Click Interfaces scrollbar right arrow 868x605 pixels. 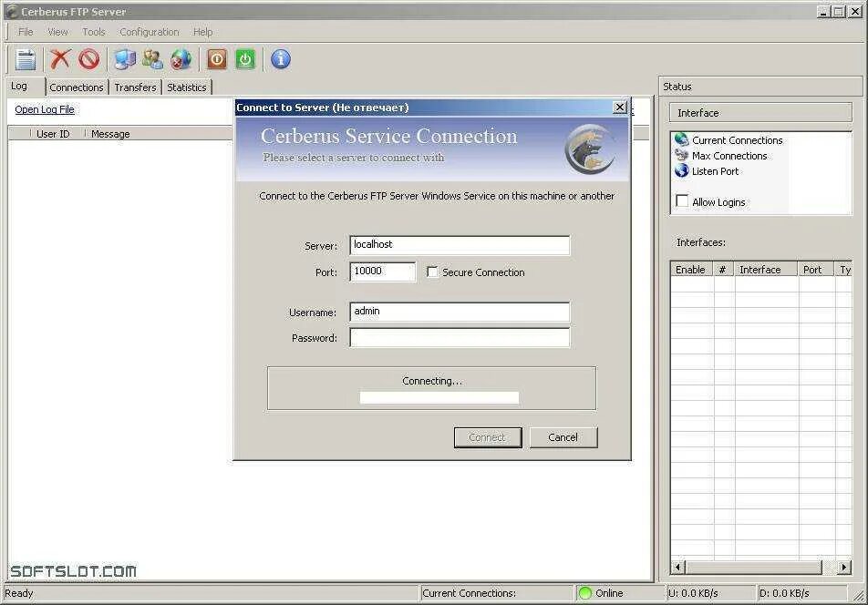843,567
